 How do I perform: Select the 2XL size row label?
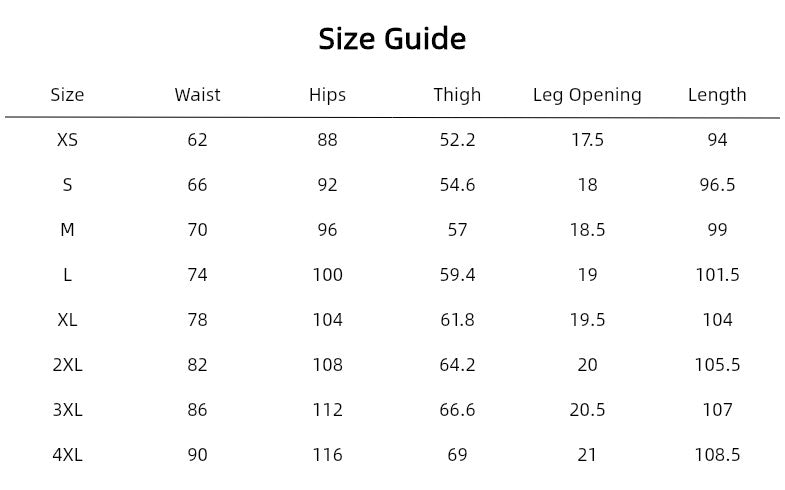coord(67,365)
